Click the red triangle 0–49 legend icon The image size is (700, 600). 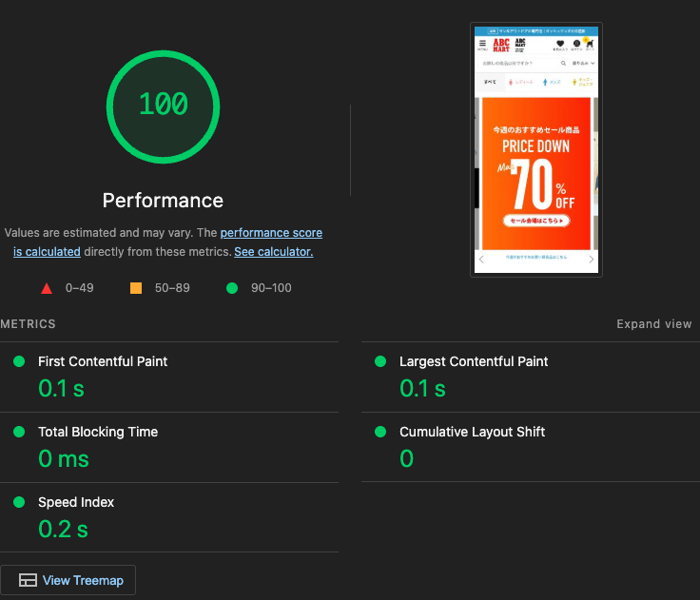point(47,288)
